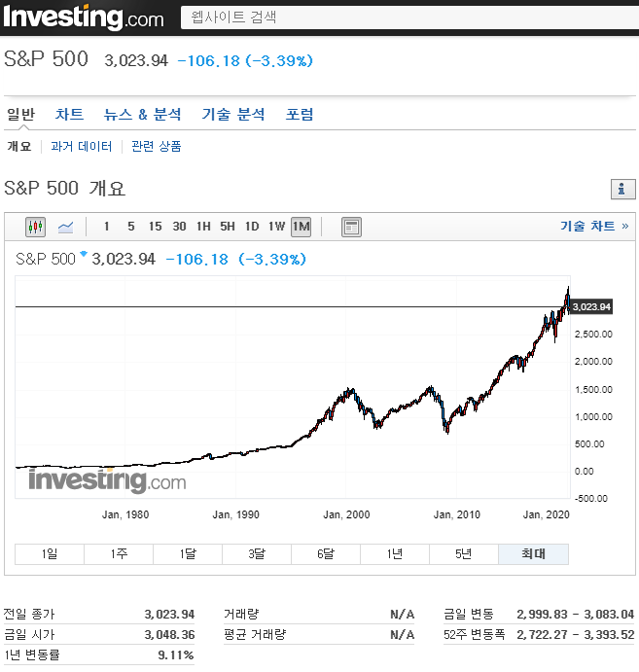This screenshot has height=672, width=639.
Task: Set chart interval to 1W
Action: [276, 227]
